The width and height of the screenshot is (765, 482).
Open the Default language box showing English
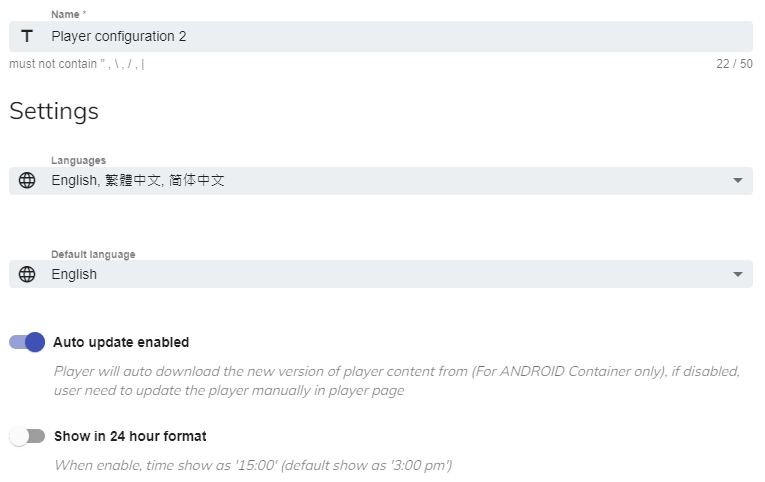[x=380, y=274]
